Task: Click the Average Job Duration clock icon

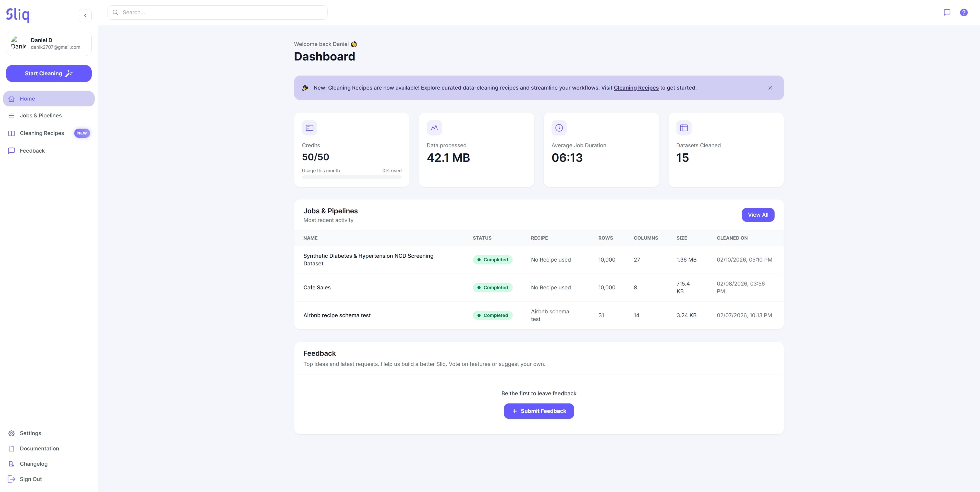Action: pyautogui.click(x=559, y=128)
